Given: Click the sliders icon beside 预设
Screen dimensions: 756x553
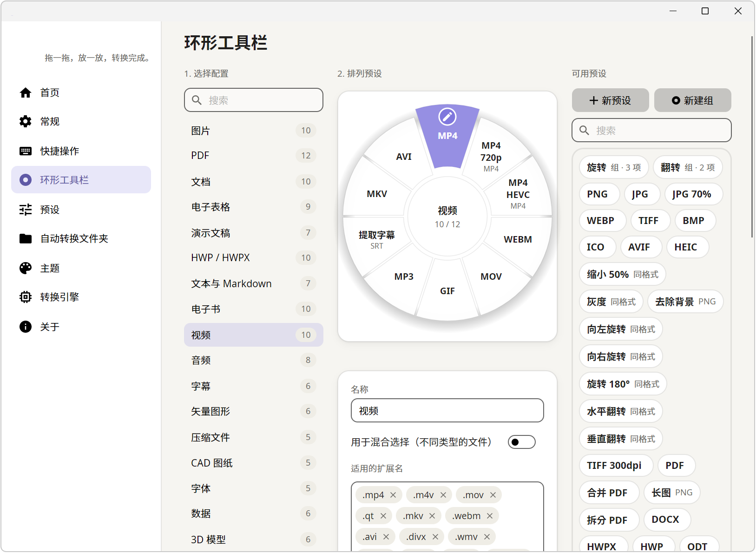Looking at the screenshot, I should pos(26,210).
